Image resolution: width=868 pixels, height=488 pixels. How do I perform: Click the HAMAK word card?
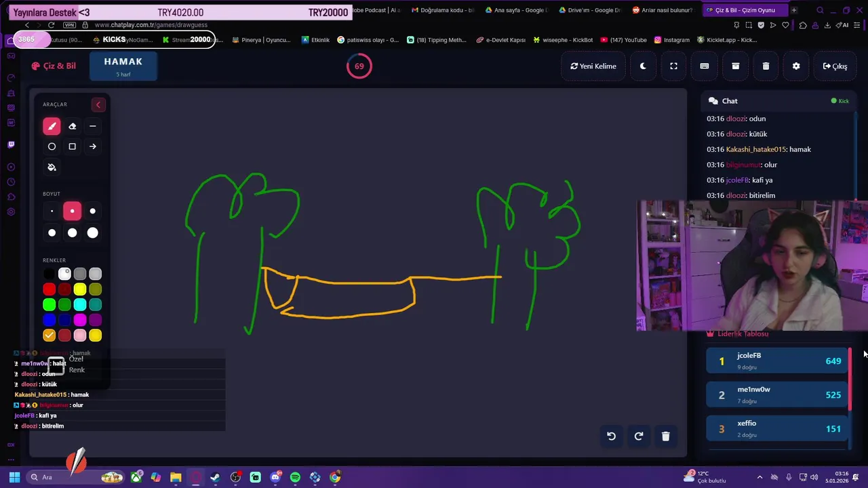tap(123, 66)
